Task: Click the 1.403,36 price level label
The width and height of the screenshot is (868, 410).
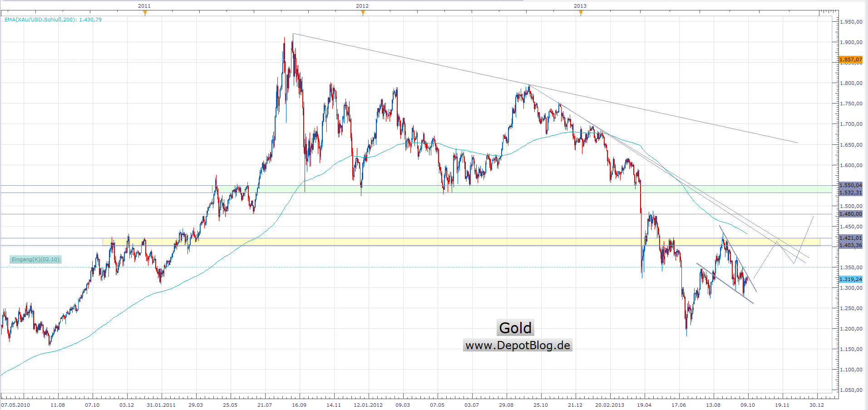Action: tap(850, 245)
